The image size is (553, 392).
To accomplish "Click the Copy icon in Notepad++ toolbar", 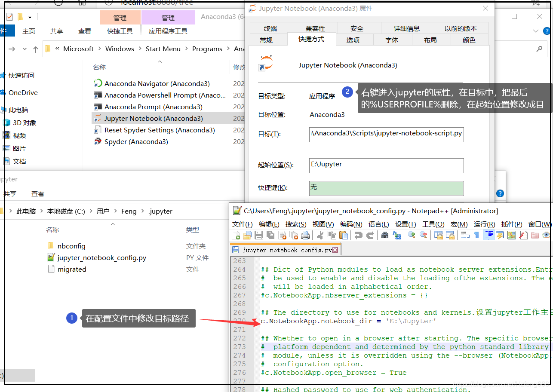I will click(332, 235).
